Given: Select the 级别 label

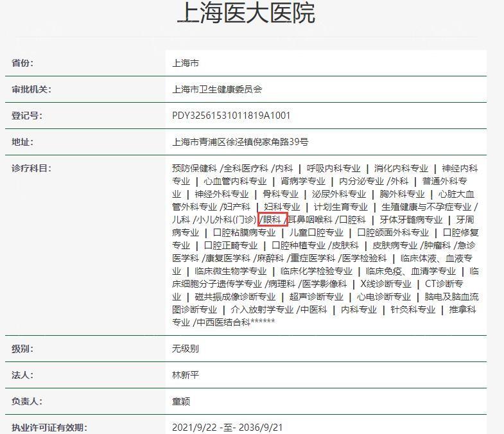Looking at the screenshot, I should pyautogui.click(x=22, y=349).
